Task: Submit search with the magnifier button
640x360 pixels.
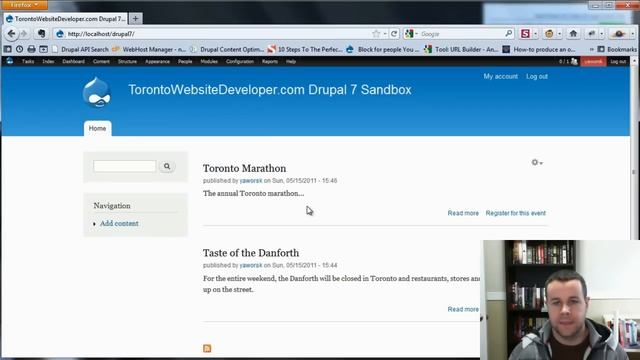Action: [x=167, y=166]
